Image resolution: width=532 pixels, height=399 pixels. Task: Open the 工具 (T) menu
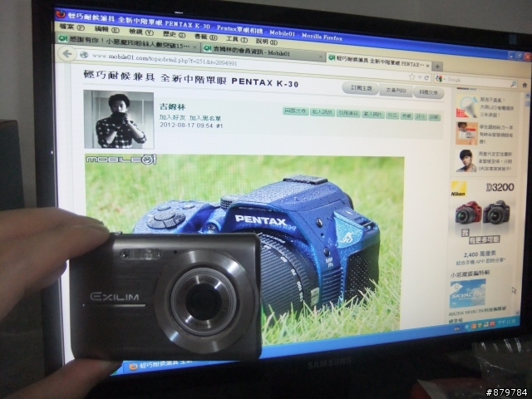click(x=237, y=40)
